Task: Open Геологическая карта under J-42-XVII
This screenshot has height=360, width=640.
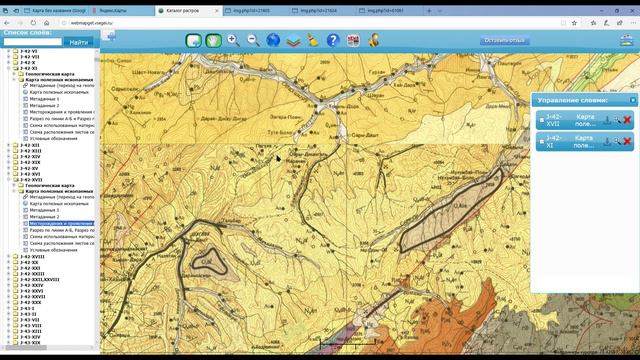Action: pyautogui.click(x=50, y=185)
